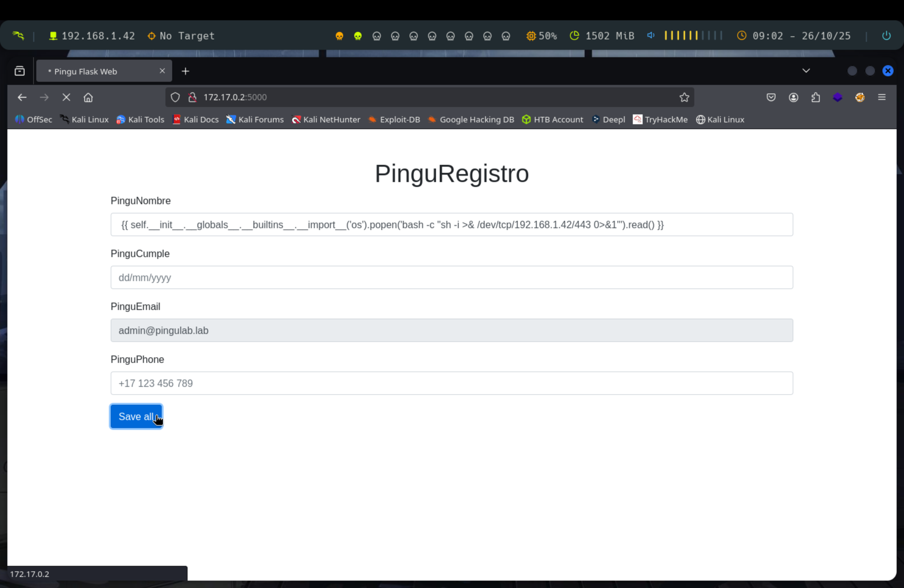This screenshot has width=904, height=588.
Task: Open the TryHackMe bookmark
Action: click(x=660, y=119)
